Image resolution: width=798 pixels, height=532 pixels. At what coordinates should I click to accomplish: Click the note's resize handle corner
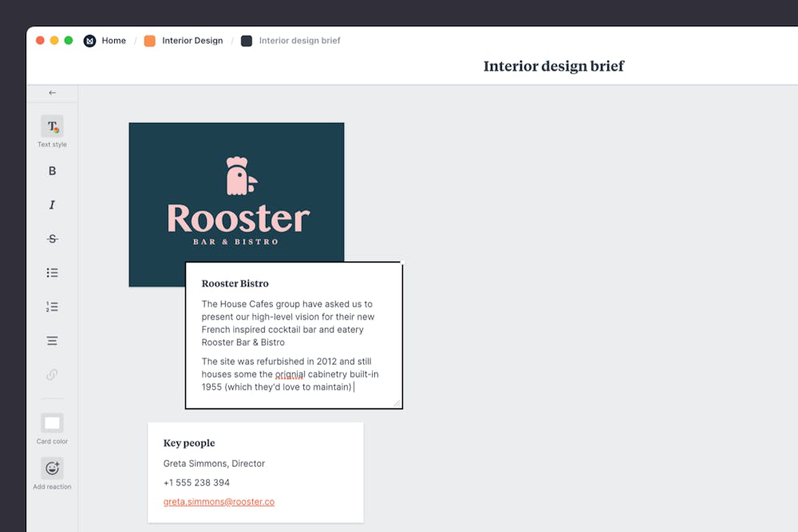397,403
